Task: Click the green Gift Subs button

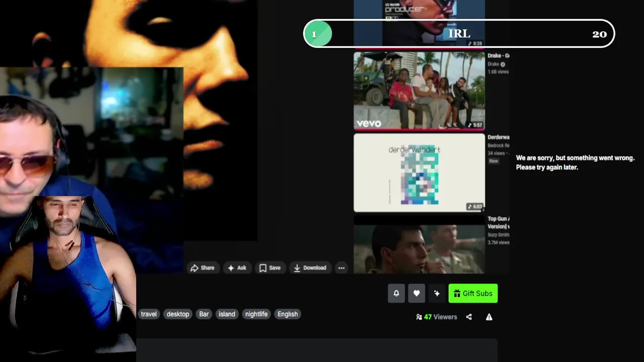Action: [x=473, y=294]
